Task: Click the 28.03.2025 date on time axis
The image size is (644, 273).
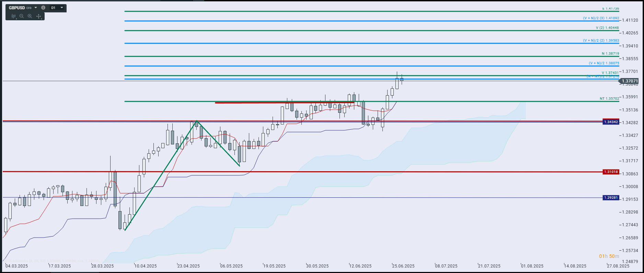Action: (x=102, y=266)
